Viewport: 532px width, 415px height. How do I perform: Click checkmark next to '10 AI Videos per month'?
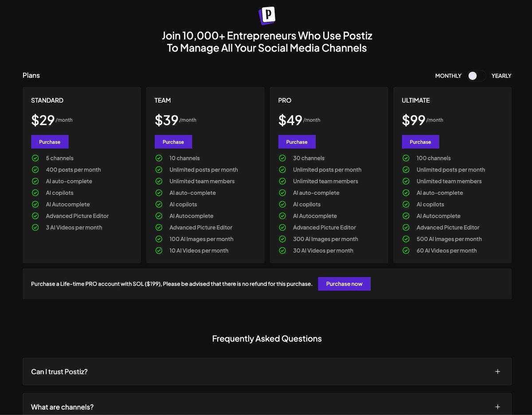coord(159,250)
